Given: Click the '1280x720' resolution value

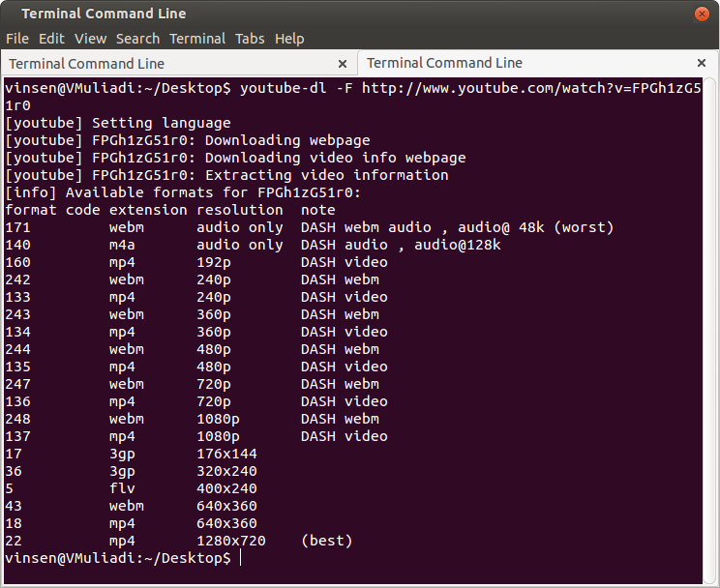Looking at the screenshot, I should click(231, 542).
